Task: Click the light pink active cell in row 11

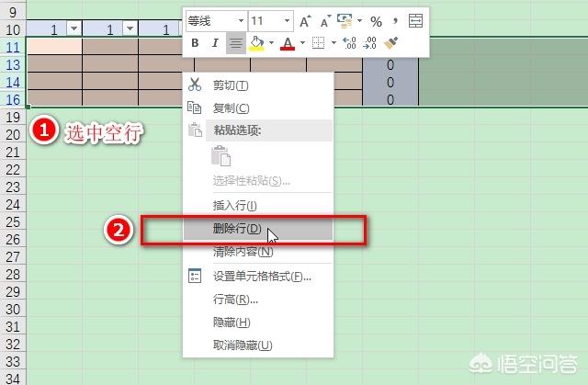Action: [55, 47]
